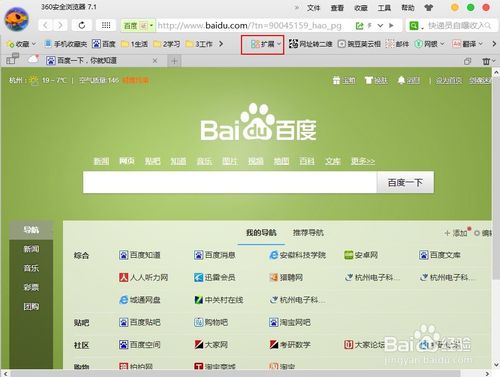Open the 收藏 menu in the title bar
Image resolution: width=500 pixels, height=377 pixels.
click(x=361, y=8)
